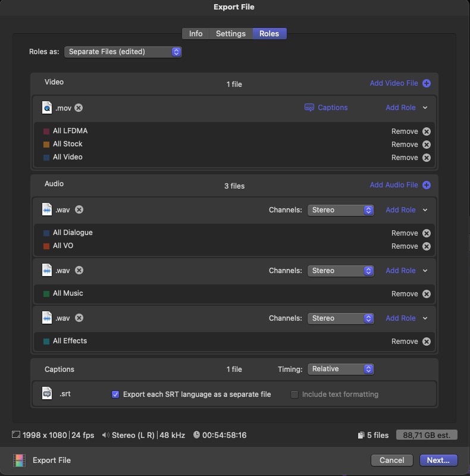Click the remove icon for All VO

pos(426,246)
